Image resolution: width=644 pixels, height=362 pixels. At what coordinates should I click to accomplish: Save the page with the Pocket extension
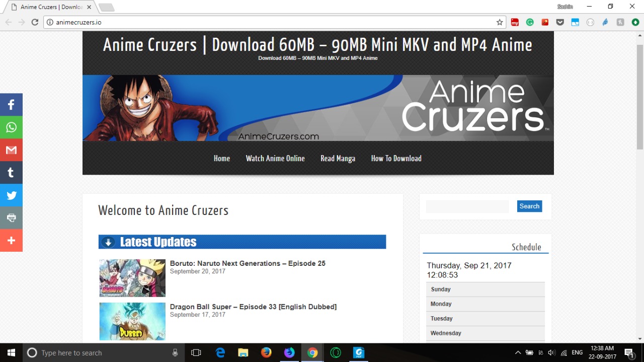[560, 22]
